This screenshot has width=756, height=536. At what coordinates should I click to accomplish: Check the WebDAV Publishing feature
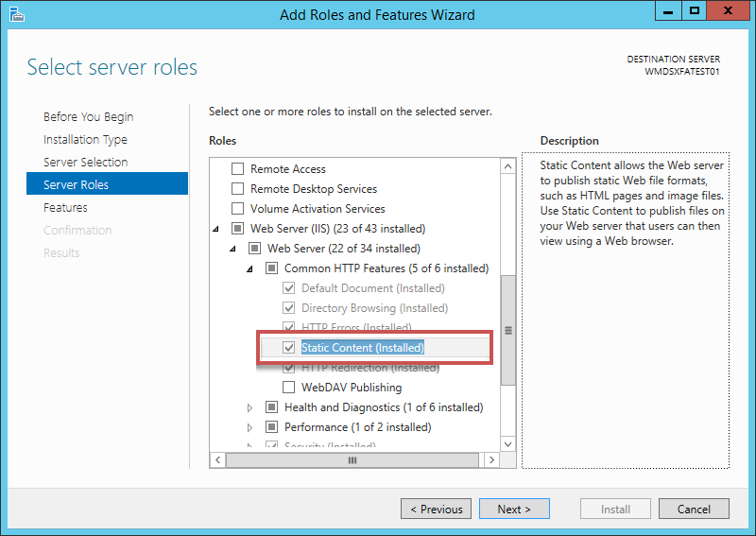[x=289, y=388]
